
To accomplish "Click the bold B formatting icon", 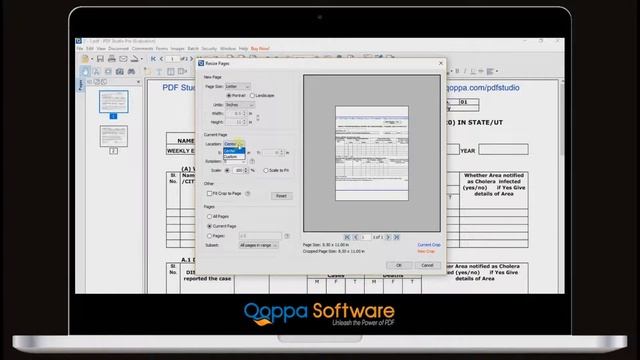I will pos(457,71).
